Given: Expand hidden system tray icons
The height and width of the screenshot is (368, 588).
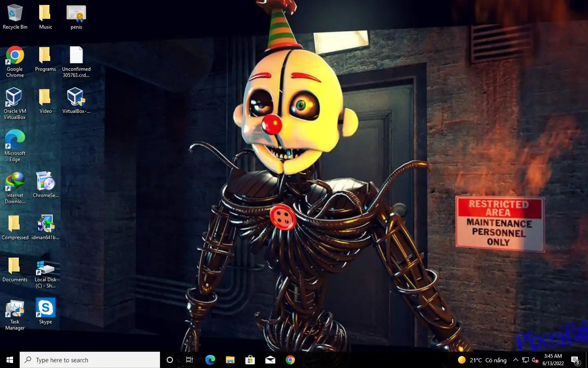Looking at the screenshot, I should [515, 360].
